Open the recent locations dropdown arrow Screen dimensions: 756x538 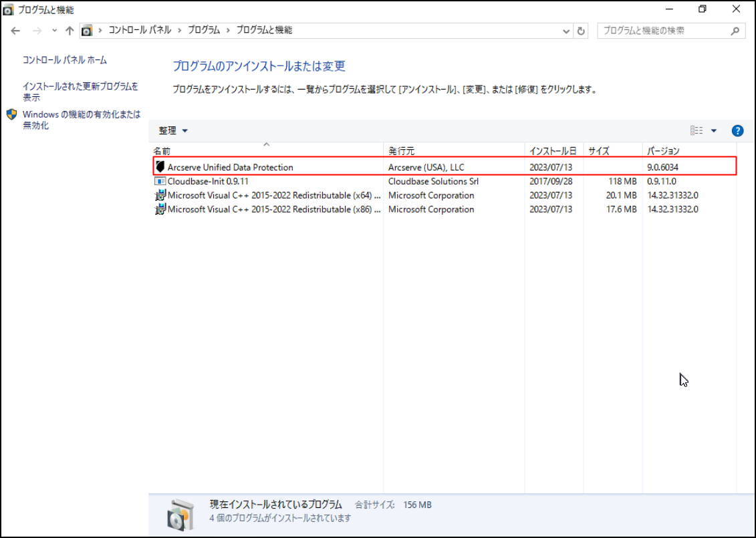[55, 30]
